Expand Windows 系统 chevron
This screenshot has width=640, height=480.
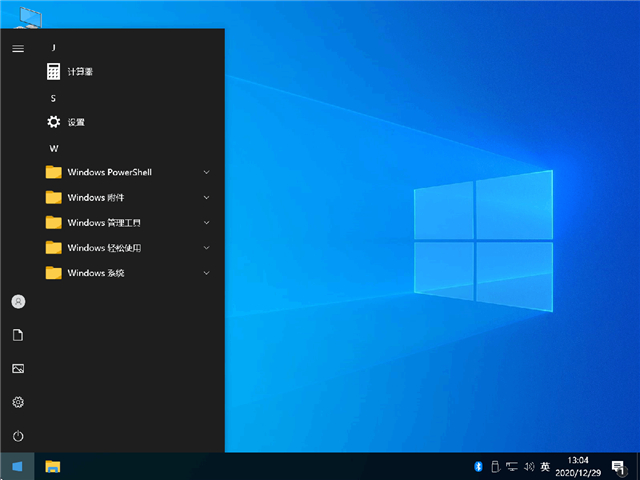pyautogui.click(x=207, y=273)
